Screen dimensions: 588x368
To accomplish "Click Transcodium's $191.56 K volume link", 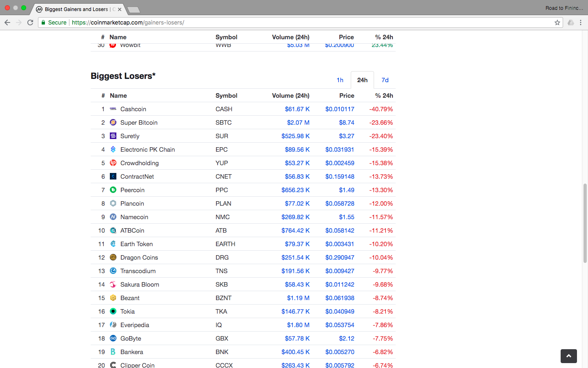I will 296,271.
